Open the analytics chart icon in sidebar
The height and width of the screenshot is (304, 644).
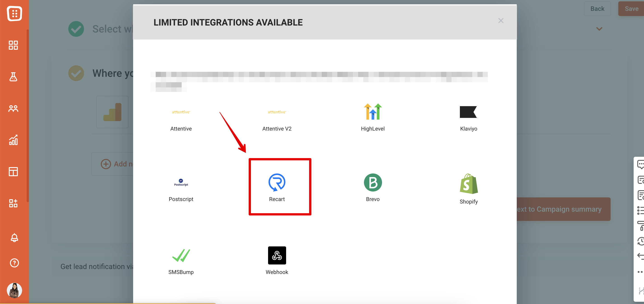point(13,140)
